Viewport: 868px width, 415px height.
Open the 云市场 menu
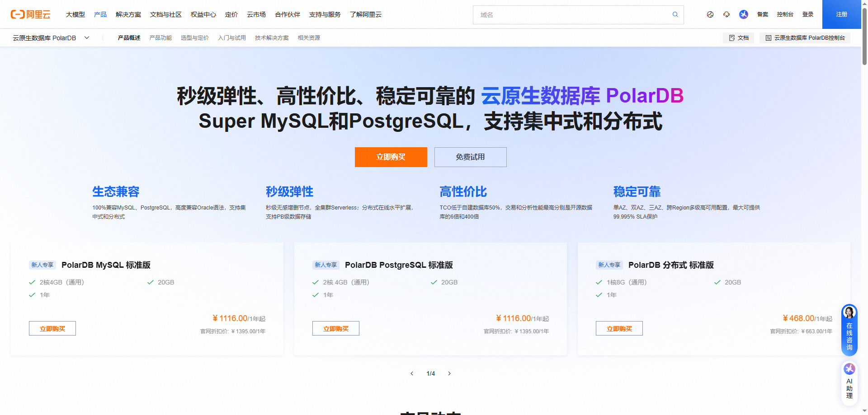coord(256,14)
